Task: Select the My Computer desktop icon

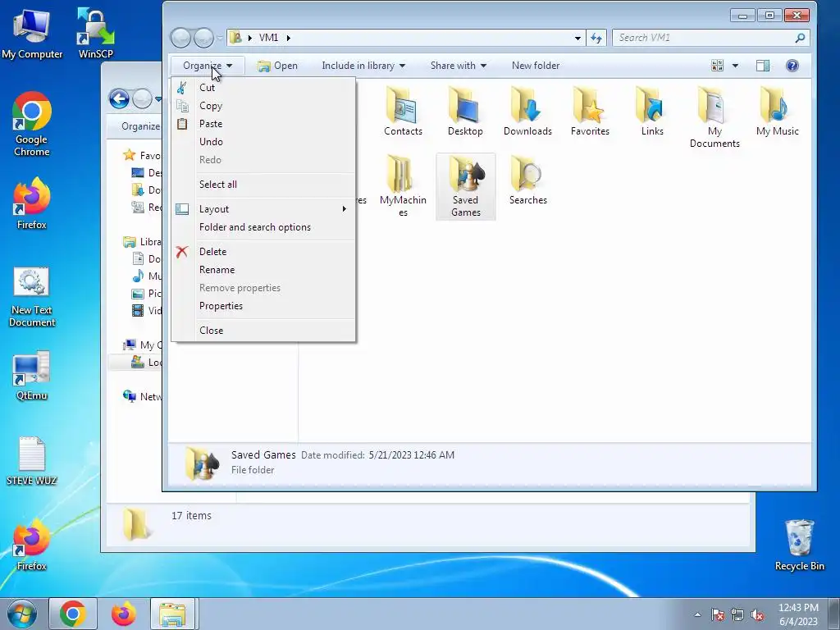Action: coord(32,33)
